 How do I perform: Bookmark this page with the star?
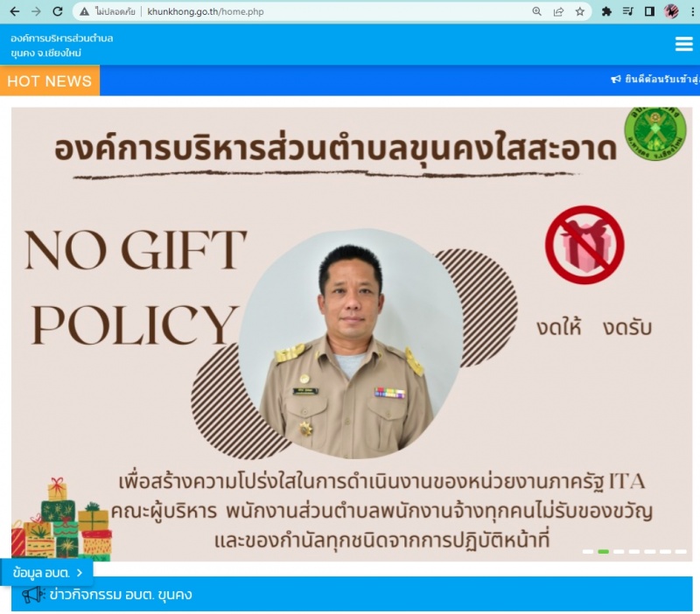[579, 11]
